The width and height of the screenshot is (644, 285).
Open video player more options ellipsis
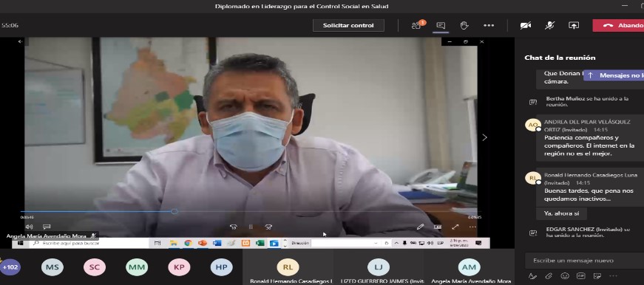pos(472,227)
